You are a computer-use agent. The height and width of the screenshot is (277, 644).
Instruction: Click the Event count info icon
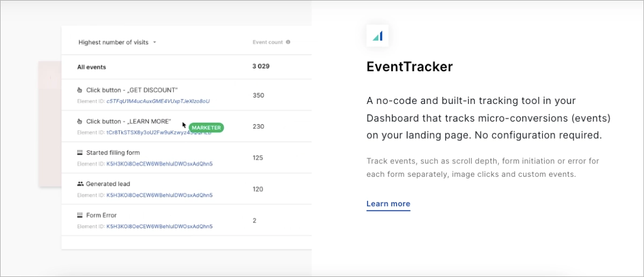[288, 42]
